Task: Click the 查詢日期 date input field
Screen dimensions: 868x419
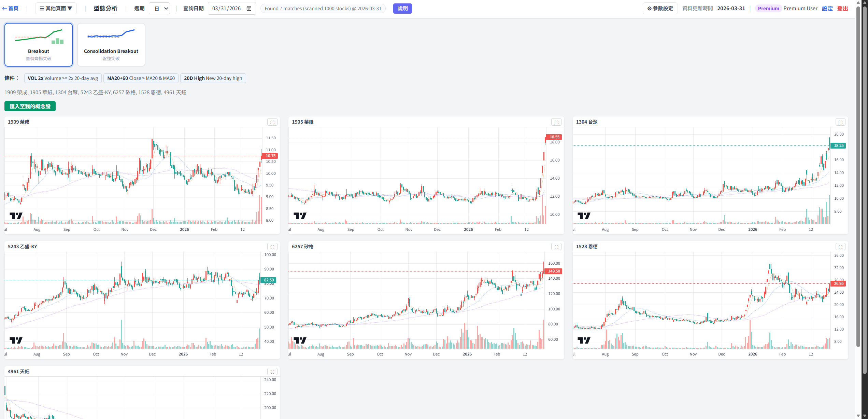Action: click(x=232, y=9)
